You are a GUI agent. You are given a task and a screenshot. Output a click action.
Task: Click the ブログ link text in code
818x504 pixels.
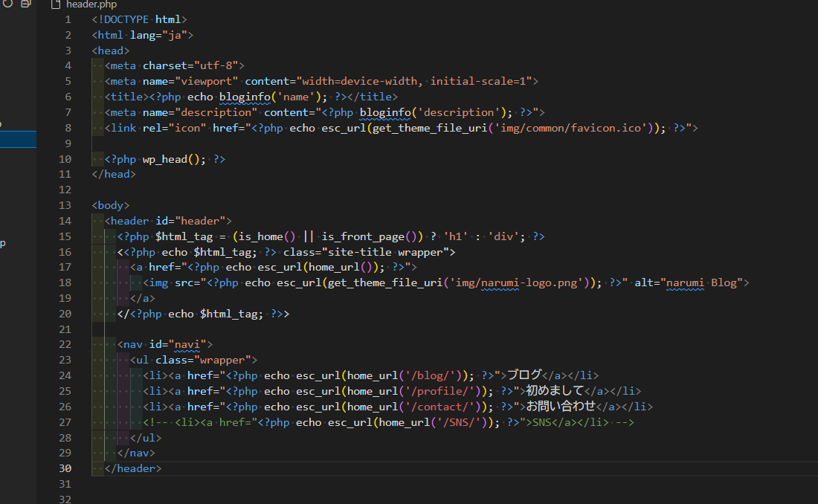[524, 375]
